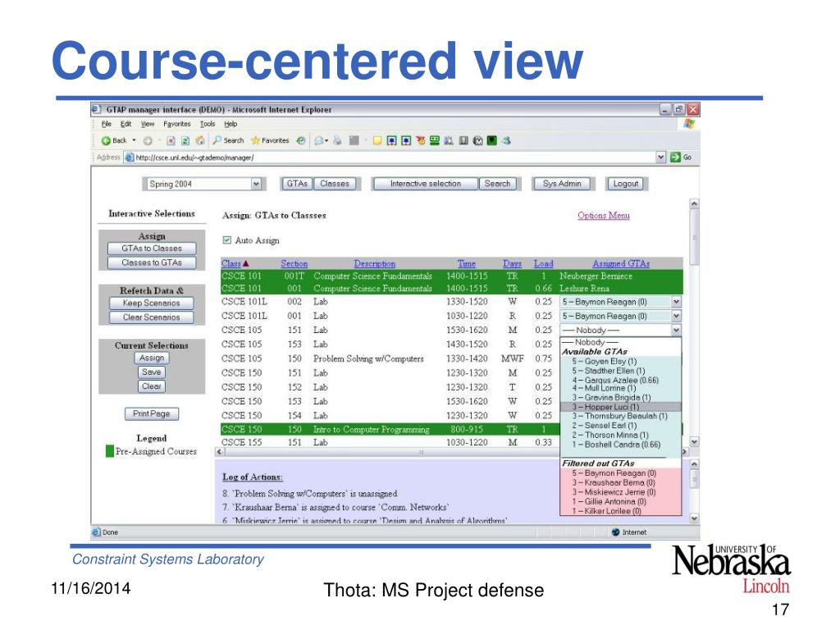Click the page icon in the address bar
The width and height of the screenshot is (840, 630).
point(129,157)
